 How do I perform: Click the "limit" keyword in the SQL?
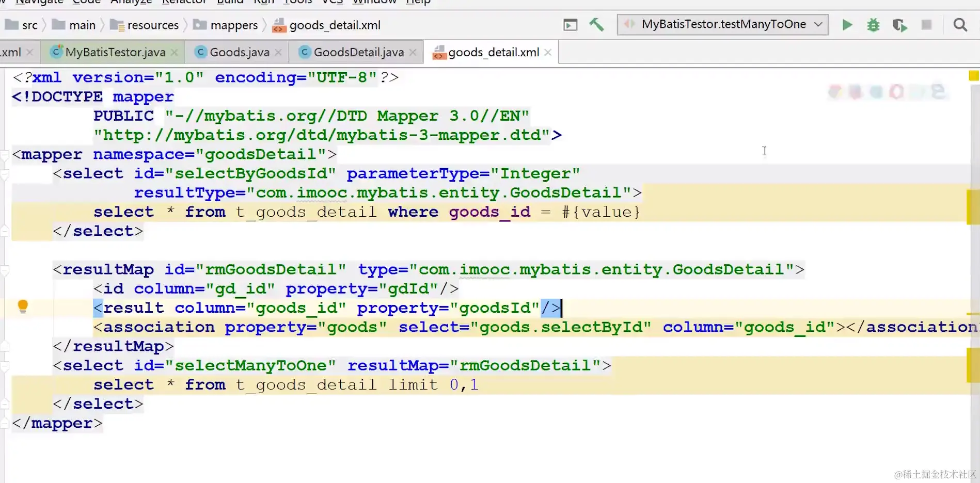tap(413, 385)
